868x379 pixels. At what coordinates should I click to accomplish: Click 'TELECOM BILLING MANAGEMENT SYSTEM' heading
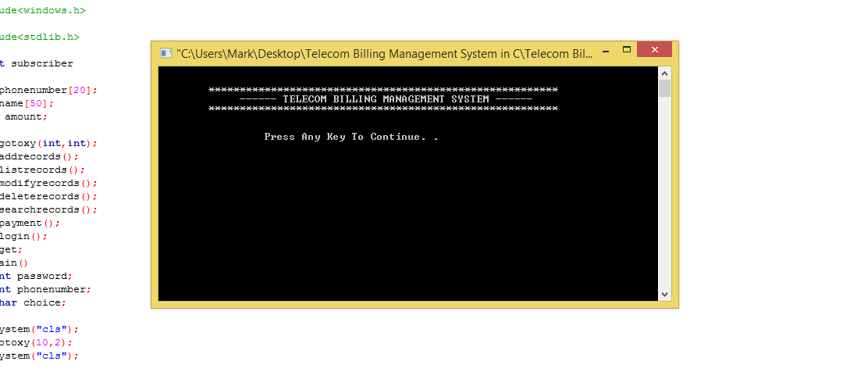pyautogui.click(x=386, y=99)
